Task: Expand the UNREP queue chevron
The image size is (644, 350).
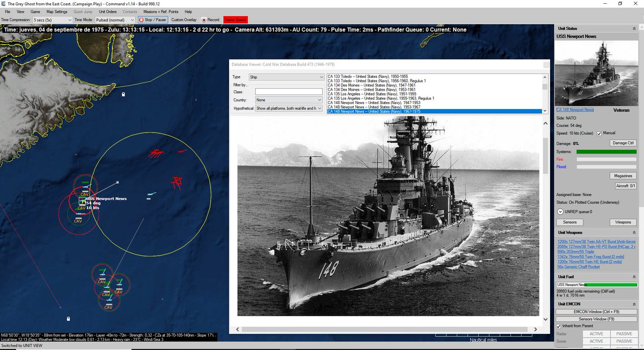Action: click(x=560, y=212)
